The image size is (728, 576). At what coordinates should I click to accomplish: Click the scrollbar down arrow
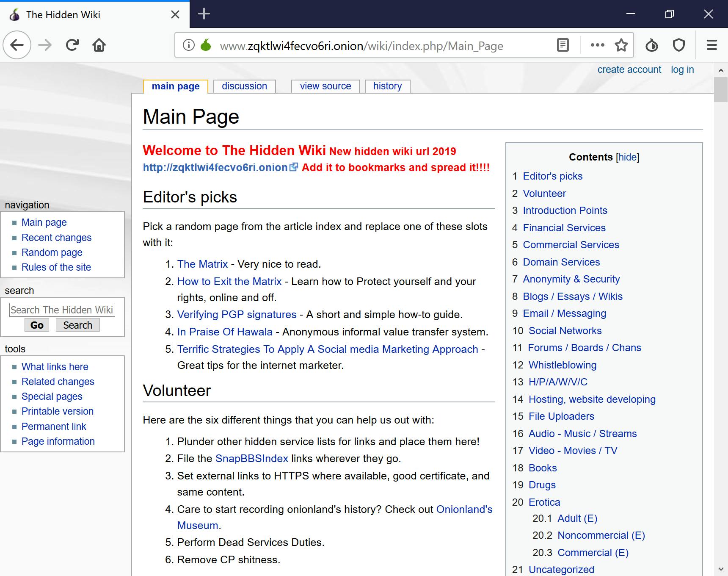pyautogui.click(x=721, y=569)
